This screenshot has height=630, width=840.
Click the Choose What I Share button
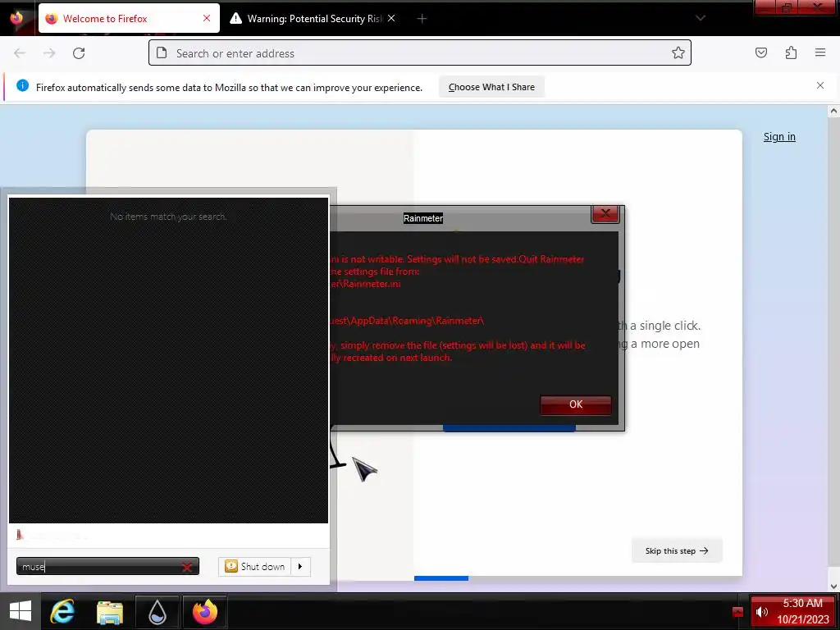click(x=491, y=87)
